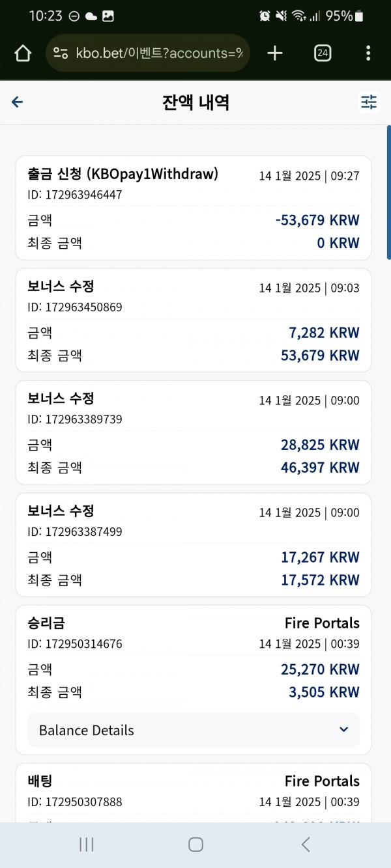Click the page scrollbar on the right edge

pyautogui.click(x=388, y=193)
